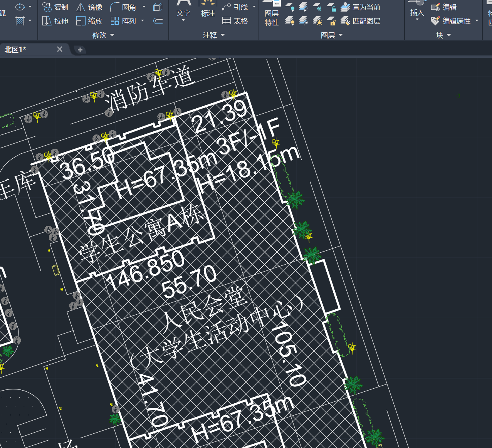Click the layer lock padlock icon
The width and height of the screenshot is (492, 448).
pyautogui.click(x=331, y=7)
